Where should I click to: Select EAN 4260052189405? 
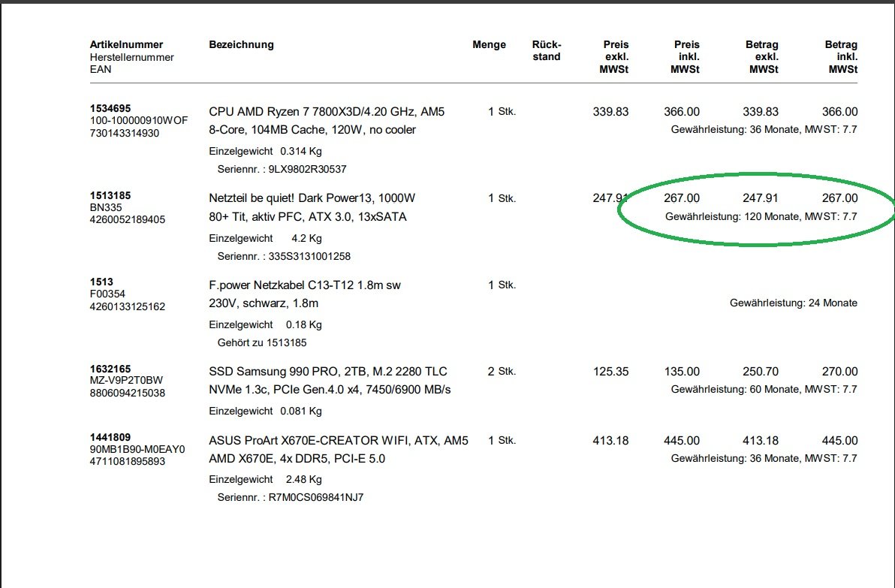[x=128, y=220]
